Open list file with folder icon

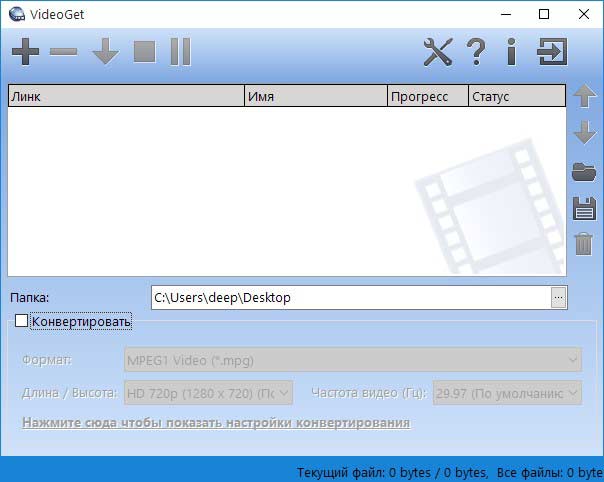(584, 172)
